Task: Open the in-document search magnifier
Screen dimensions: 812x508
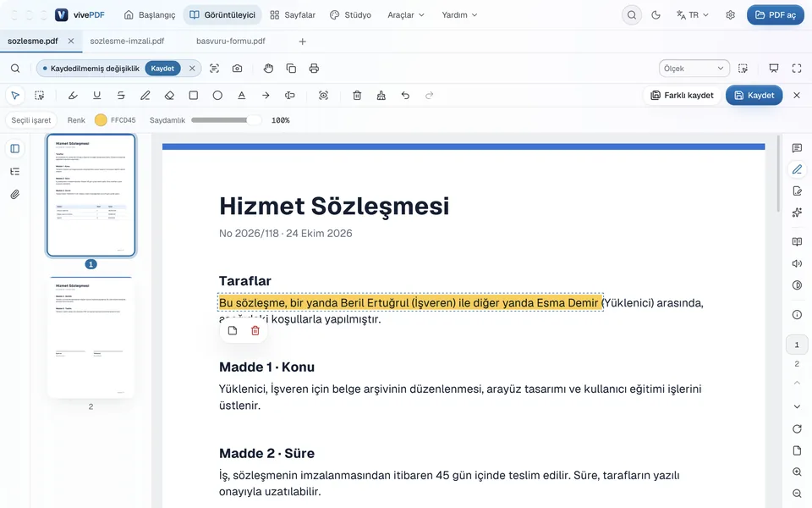Action: (x=15, y=69)
